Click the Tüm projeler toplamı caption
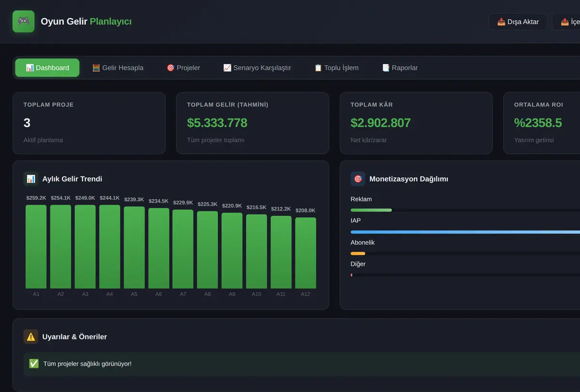 pos(216,140)
